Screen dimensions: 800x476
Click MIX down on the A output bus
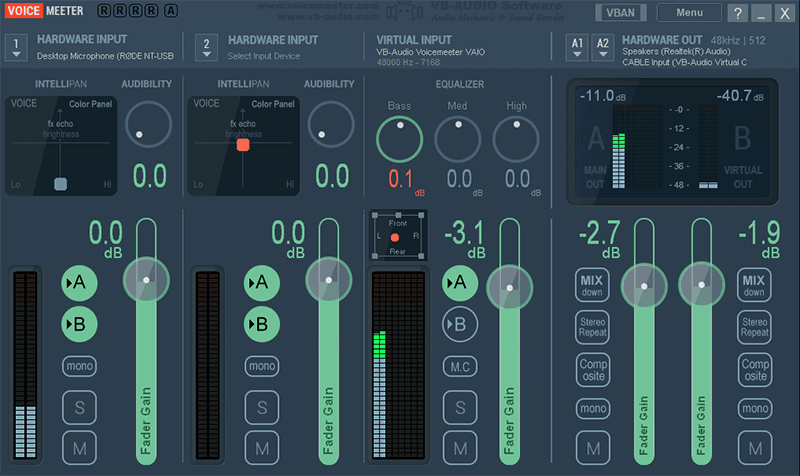pos(593,286)
